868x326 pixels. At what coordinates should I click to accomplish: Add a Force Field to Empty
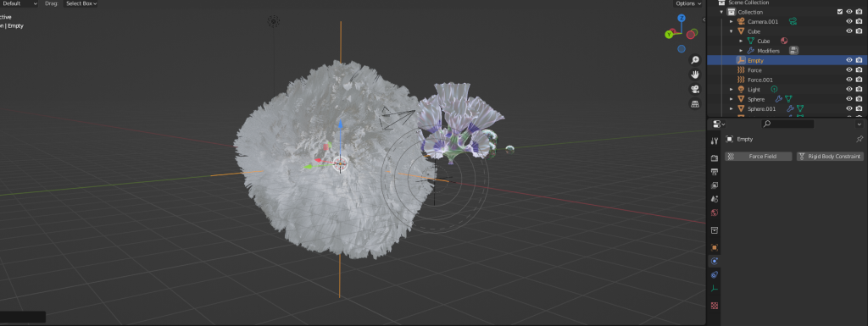(x=758, y=157)
